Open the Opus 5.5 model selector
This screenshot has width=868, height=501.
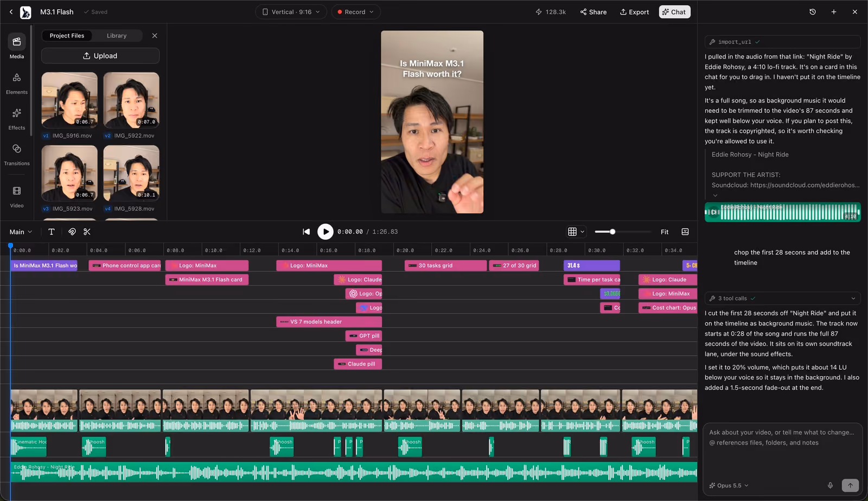(729, 485)
